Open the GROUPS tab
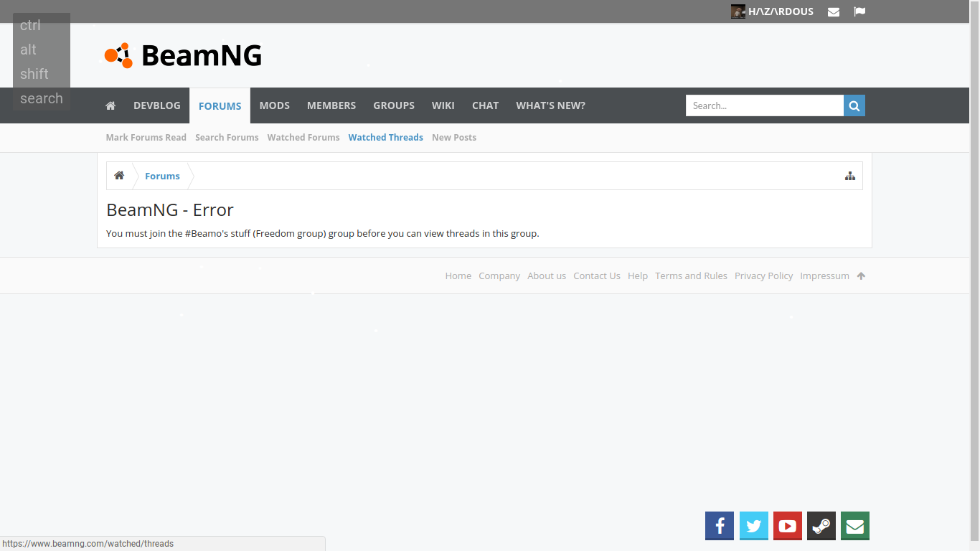Viewport: 980px width, 551px height. [x=394, y=105]
